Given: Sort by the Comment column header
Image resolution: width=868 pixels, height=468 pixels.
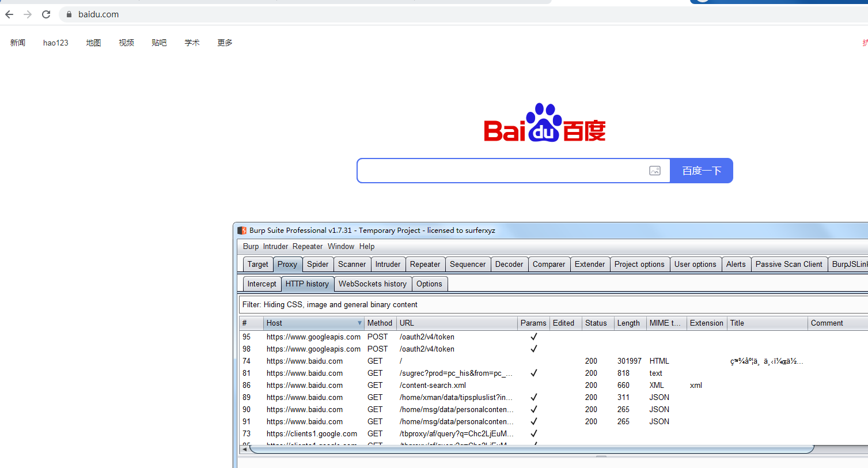Looking at the screenshot, I should (838, 323).
